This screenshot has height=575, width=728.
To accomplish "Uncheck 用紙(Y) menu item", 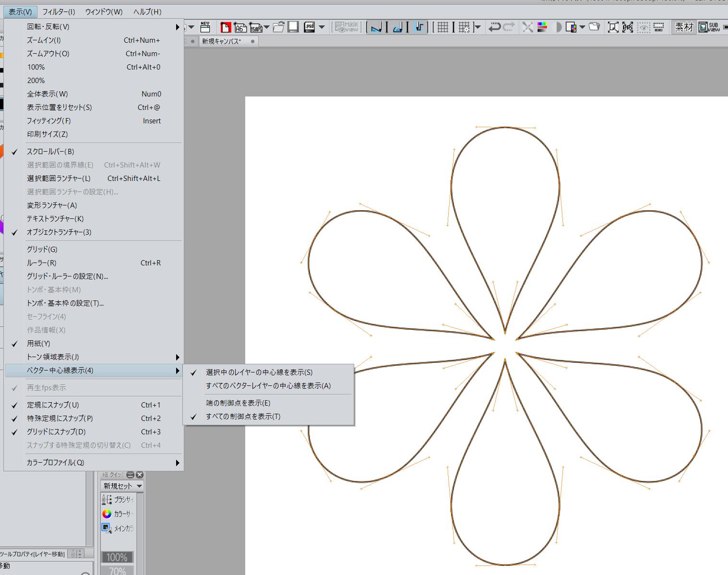I will pyautogui.click(x=94, y=344).
